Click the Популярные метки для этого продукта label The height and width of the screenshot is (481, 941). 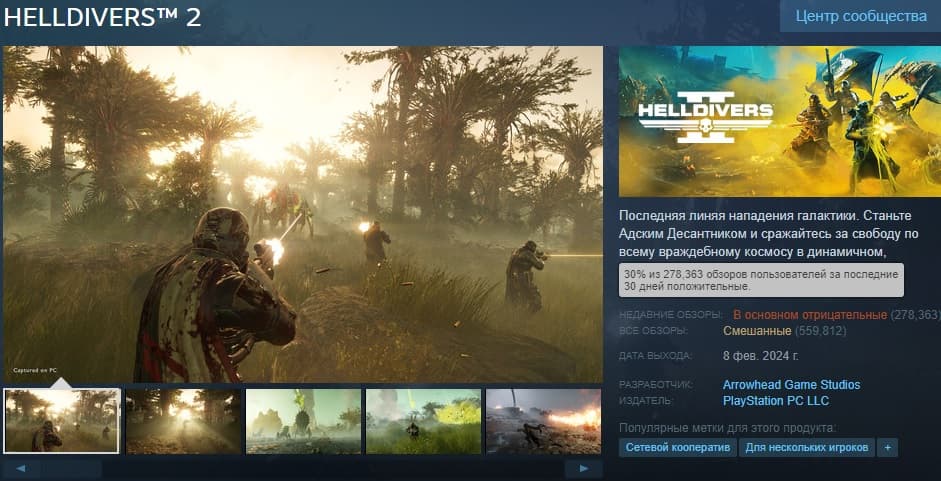pos(728,428)
